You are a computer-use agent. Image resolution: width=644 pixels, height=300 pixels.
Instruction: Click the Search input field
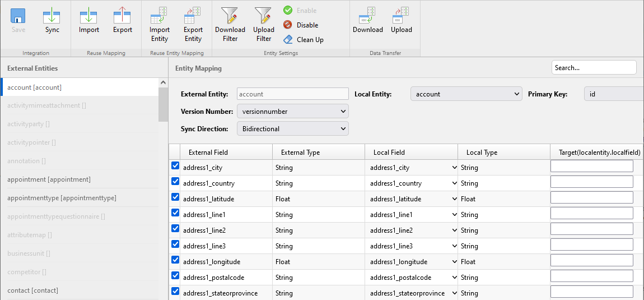594,68
